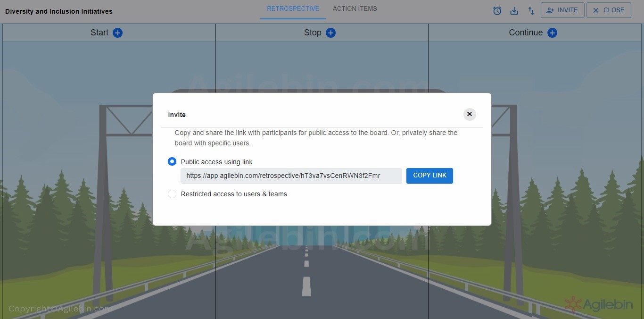Click the sort arrows icon in toolbar

pos(531,10)
